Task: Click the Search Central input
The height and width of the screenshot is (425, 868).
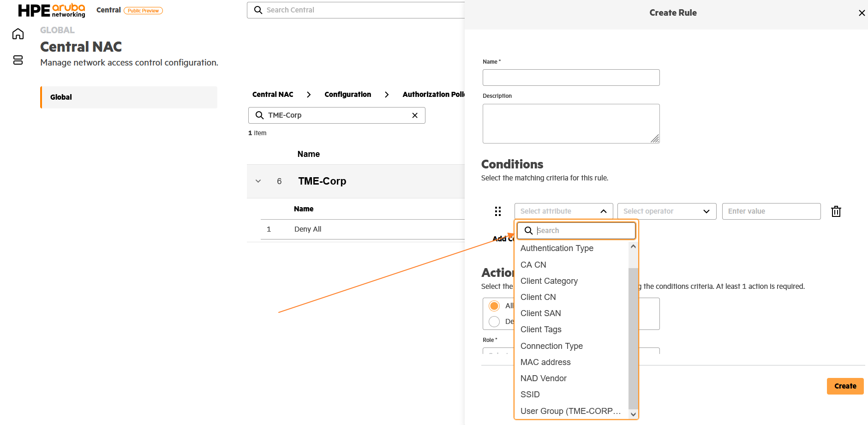Action: pyautogui.click(x=356, y=10)
